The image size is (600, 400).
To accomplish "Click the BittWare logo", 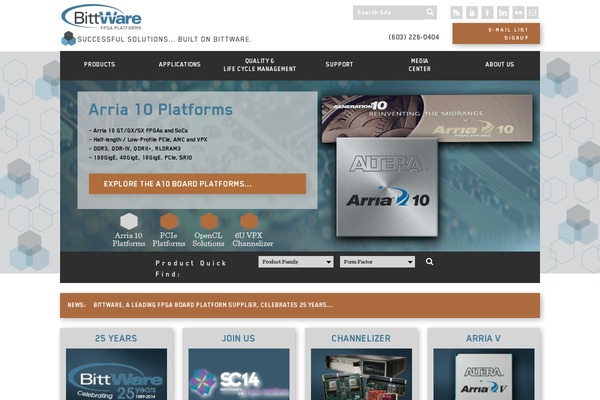I will point(102,17).
